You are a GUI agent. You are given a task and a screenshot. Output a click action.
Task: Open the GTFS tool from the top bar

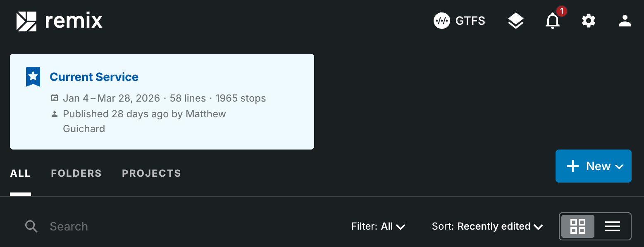(x=459, y=21)
